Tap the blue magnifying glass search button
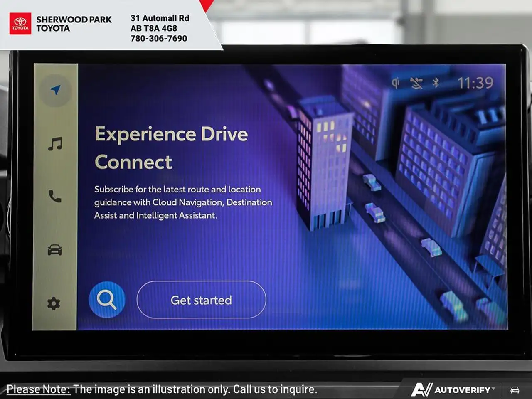This screenshot has width=532, height=399. coord(107,300)
